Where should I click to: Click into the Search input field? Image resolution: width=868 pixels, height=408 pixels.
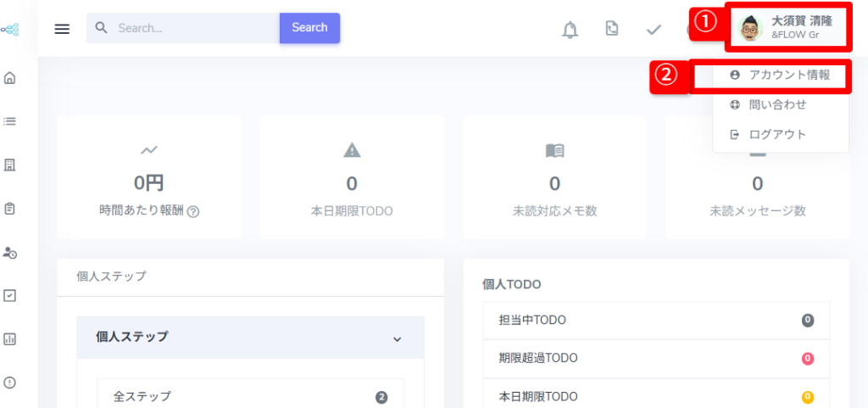click(193, 28)
